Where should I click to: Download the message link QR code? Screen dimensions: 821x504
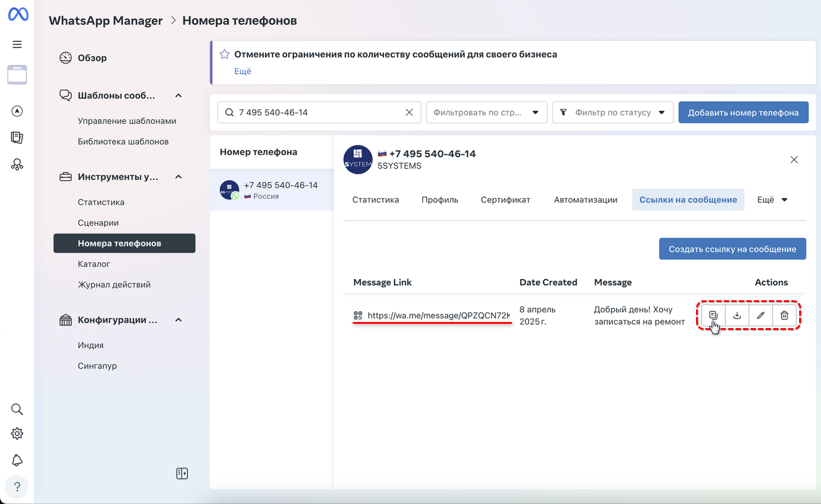[737, 315]
